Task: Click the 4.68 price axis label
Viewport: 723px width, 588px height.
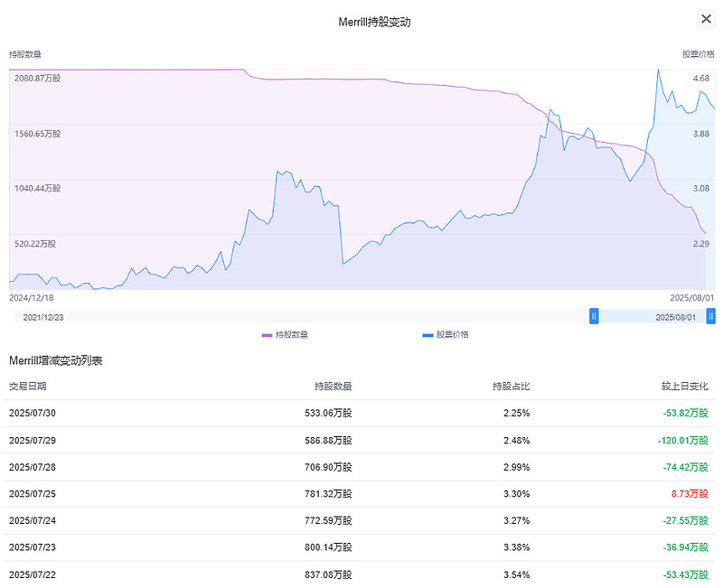Action: pos(701,79)
